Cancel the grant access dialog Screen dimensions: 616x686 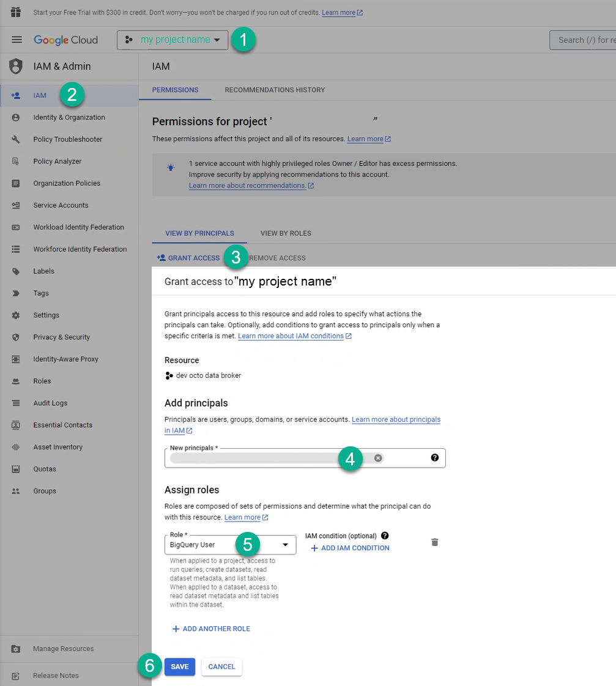pos(221,667)
